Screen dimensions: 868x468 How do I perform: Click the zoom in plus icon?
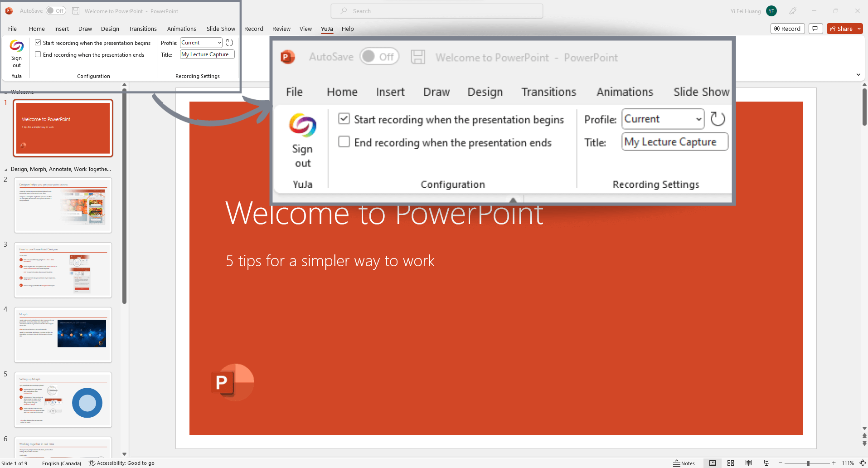coord(834,463)
